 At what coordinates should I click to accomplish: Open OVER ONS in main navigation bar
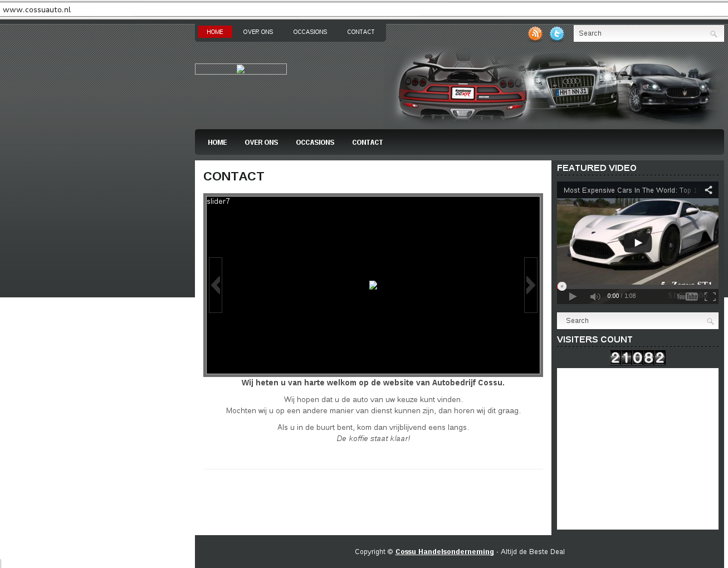(x=261, y=143)
